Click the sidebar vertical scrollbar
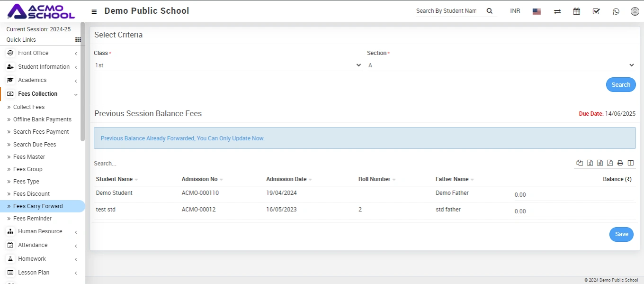644x284 pixels. coord(83,81)
